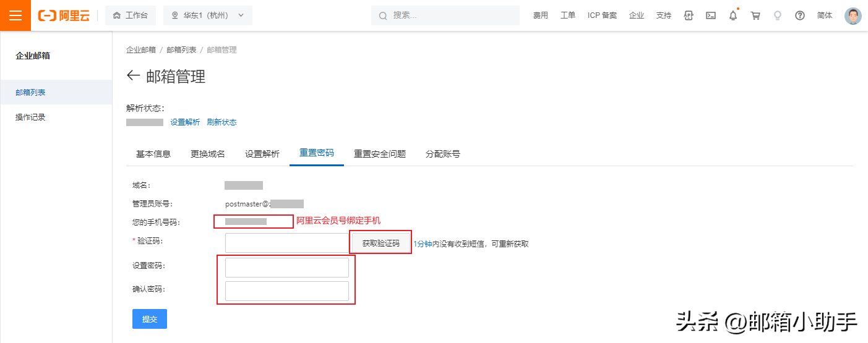The image size is (868, 343).
Task: Launch the Cloud Shell terminal icon
Action: [711, 15]
